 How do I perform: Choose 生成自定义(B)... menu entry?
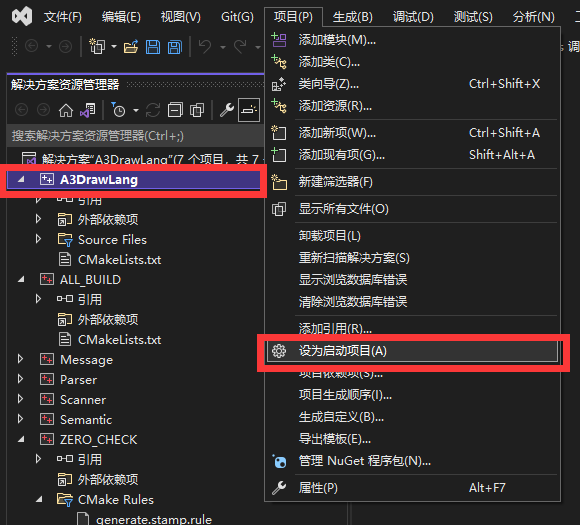412,417
